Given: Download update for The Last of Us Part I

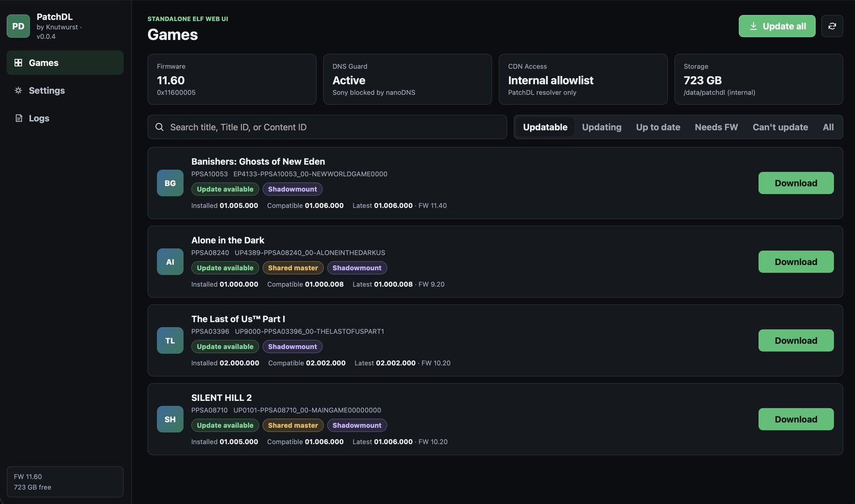Looking at the screenshot, I should 796,340.
